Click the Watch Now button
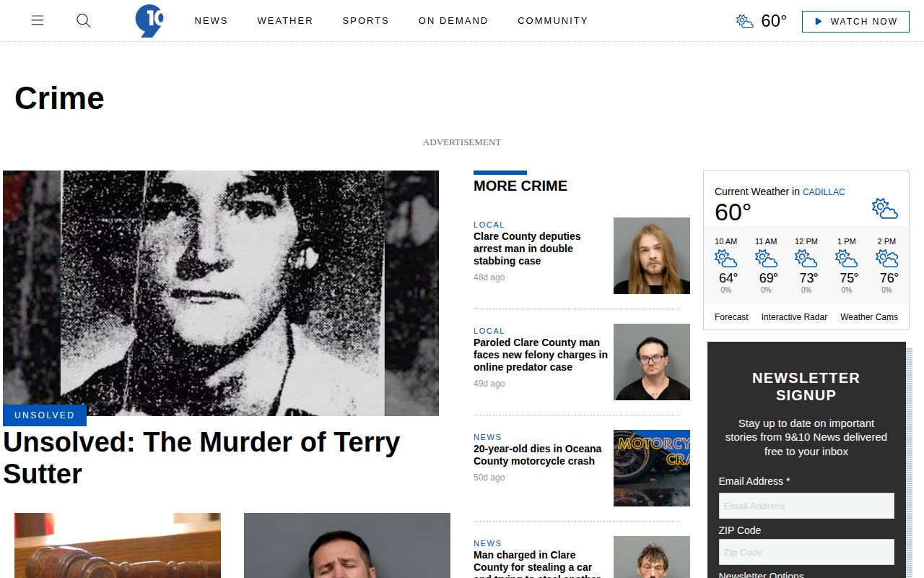 click(x=855, y=22)
